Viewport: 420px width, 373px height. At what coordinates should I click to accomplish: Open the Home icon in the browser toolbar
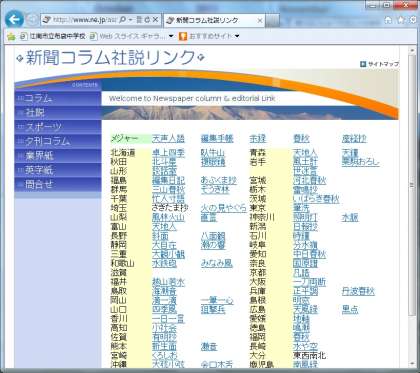(x=388, y=20)
